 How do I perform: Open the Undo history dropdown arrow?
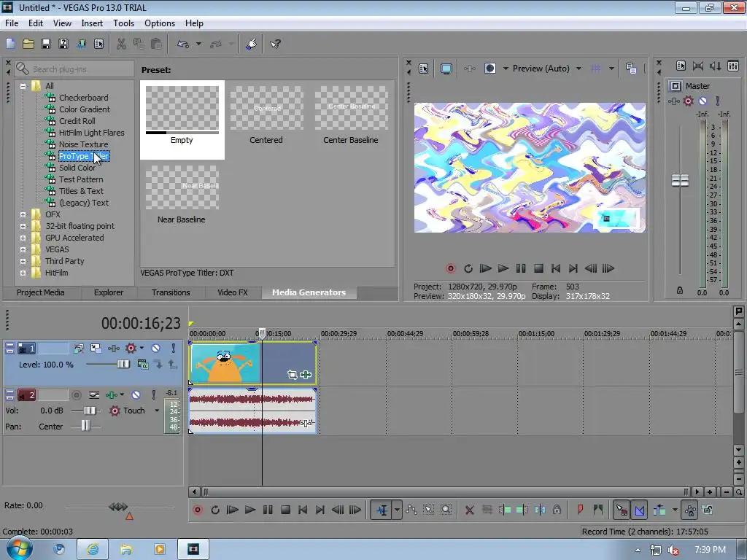click(198, 44)
